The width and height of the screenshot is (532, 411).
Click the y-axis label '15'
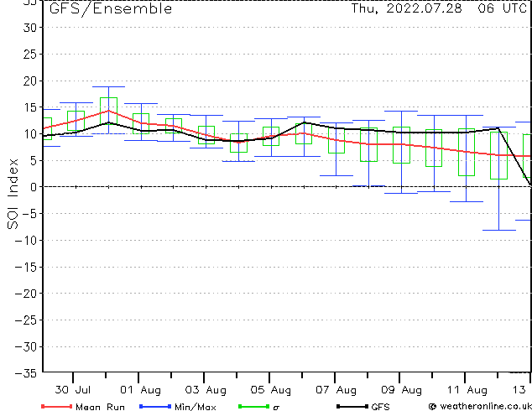pyautogui.click(x=30, y=107)
